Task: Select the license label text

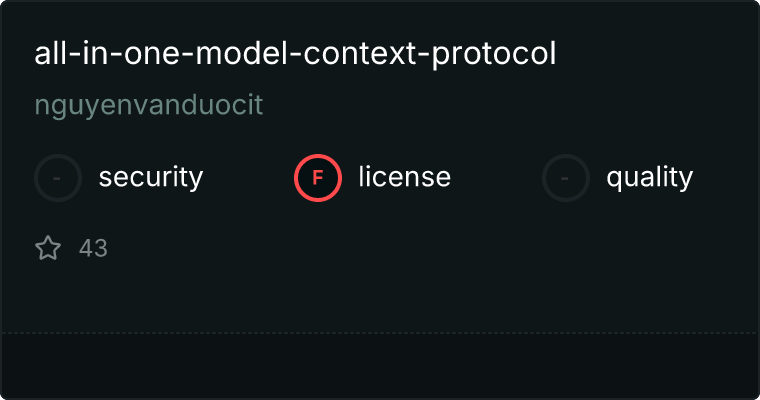Action: [x=405, y=177]
